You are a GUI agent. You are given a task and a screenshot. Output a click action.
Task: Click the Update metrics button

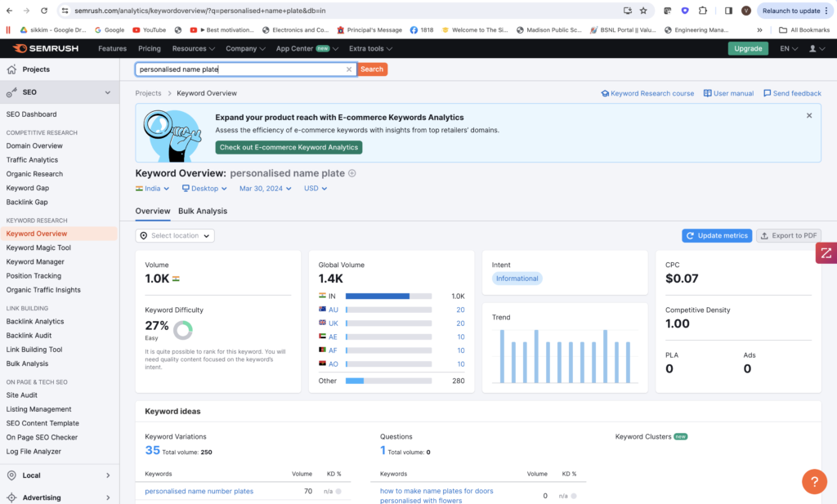(717, 236)
